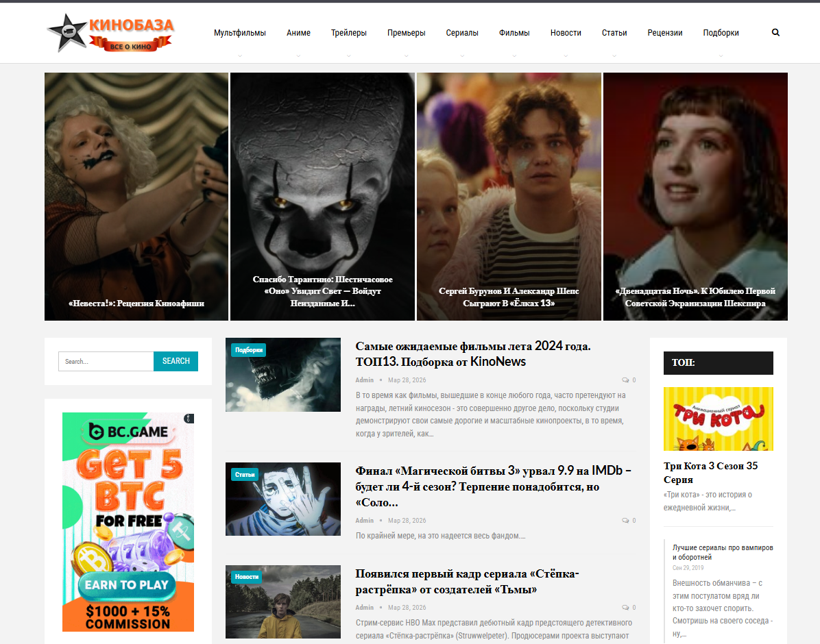Click the Кинобаза site logo
Viewport: 820px width, 644px height.
(x=110, y=33)
